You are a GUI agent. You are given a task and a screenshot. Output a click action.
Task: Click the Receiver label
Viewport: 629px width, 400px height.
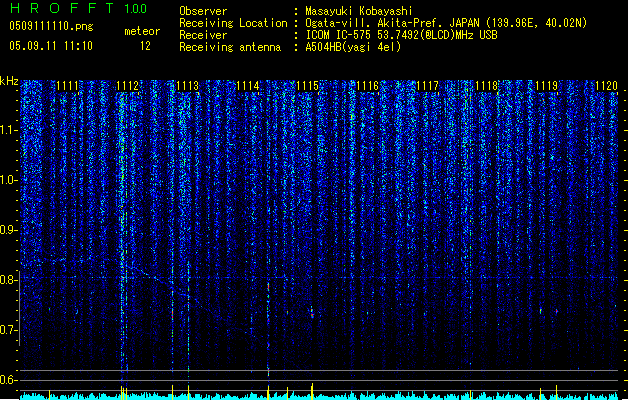coord(203,35)
